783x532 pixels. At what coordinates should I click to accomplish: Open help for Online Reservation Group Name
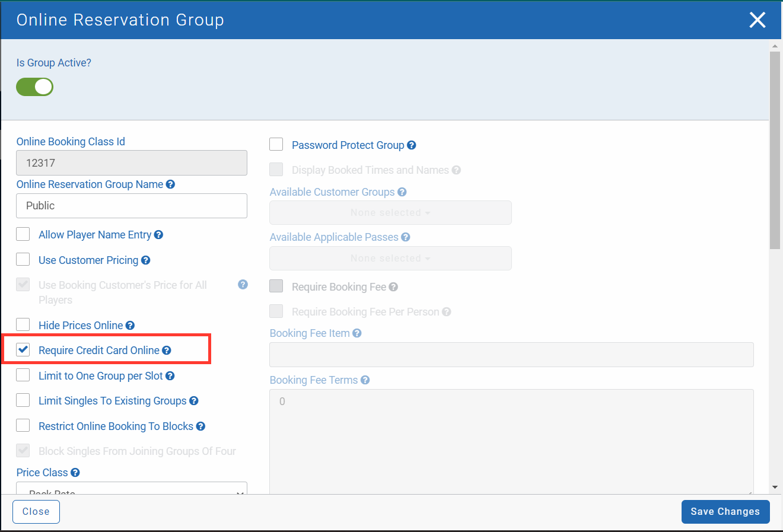coord(171,184)
